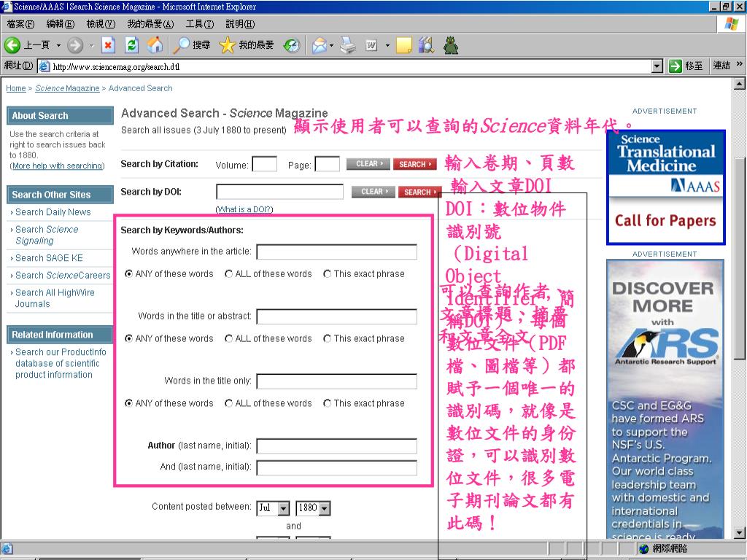The height and width of the screenshot is (560, 747).
Task: Click the Mail envelope toolbar icon
Action: coord(320,45)
